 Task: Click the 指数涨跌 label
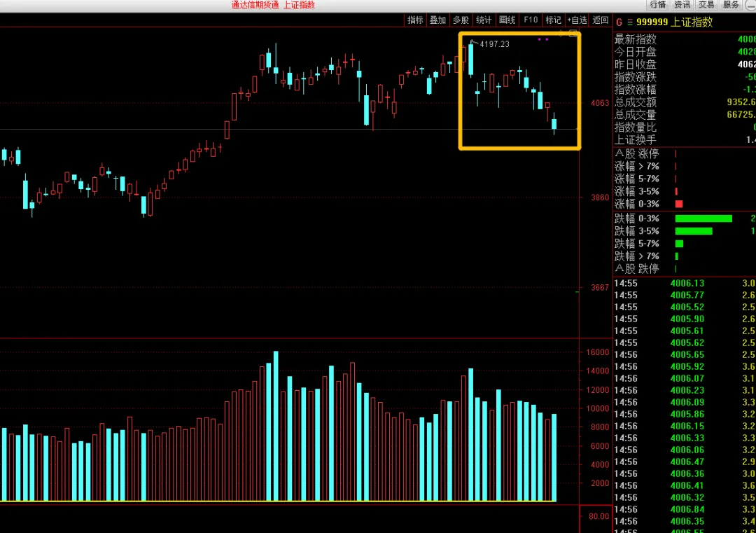click(x=635, y=77)
